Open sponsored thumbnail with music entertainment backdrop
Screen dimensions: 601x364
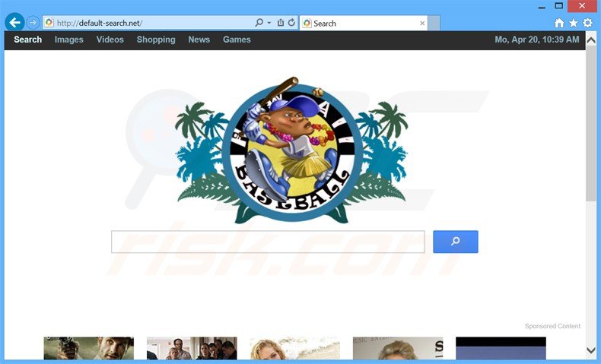(398, 348)
